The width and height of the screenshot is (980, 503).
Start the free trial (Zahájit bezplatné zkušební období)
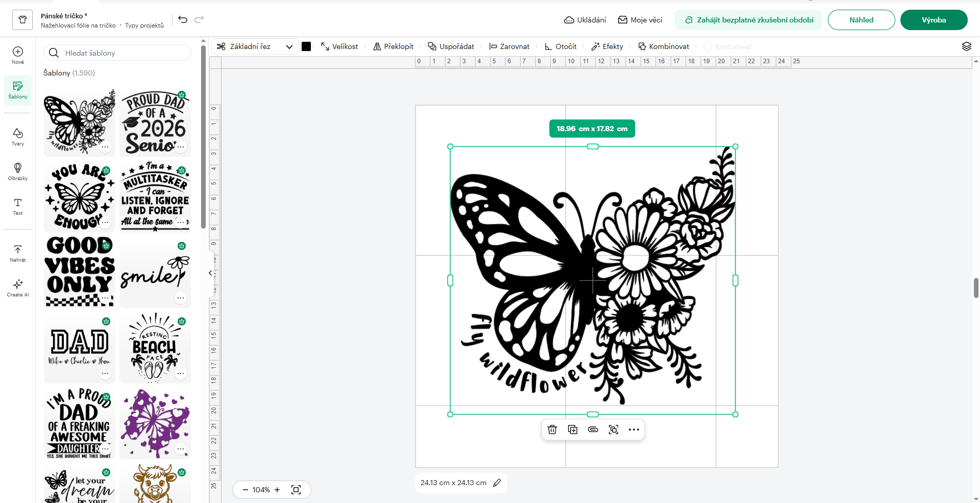[748, 20]
